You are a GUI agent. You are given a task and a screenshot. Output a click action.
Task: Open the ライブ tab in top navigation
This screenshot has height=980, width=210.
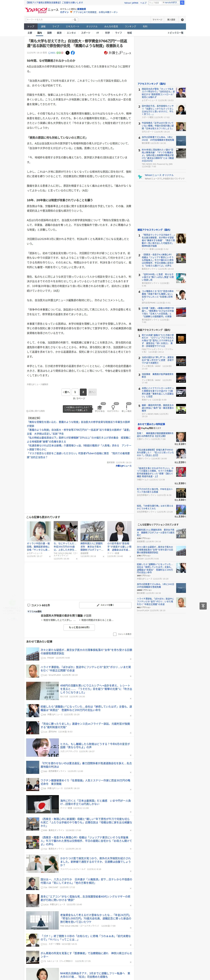tap(56, 27)
